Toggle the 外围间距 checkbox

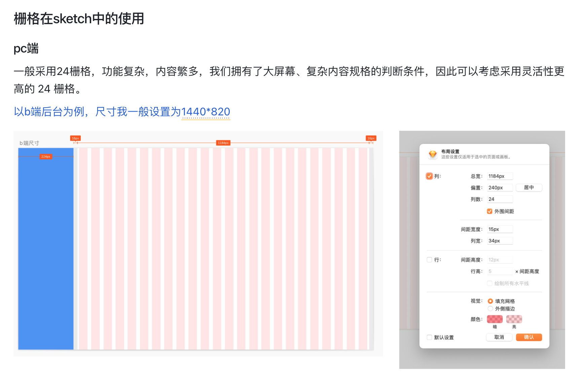(490, 211)
